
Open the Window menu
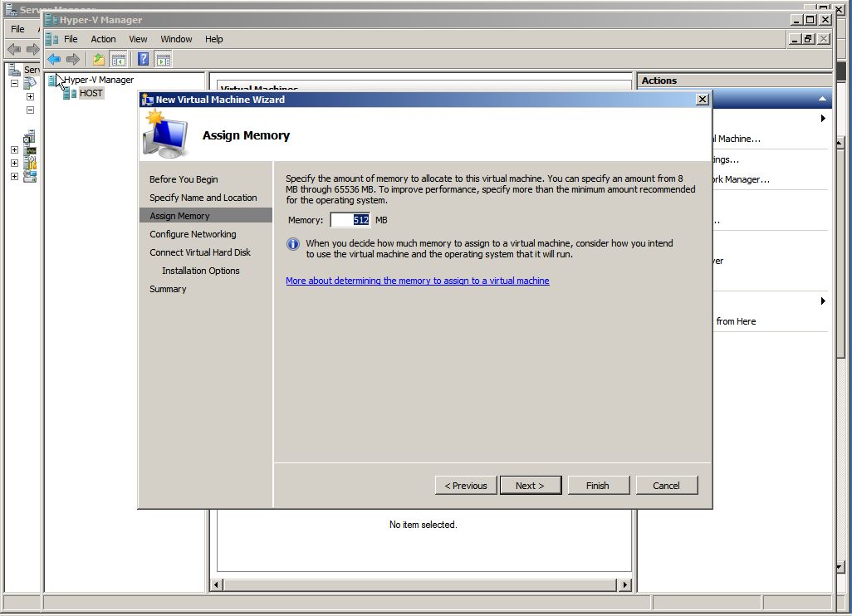pyautogui.click(x=176, y=39)
